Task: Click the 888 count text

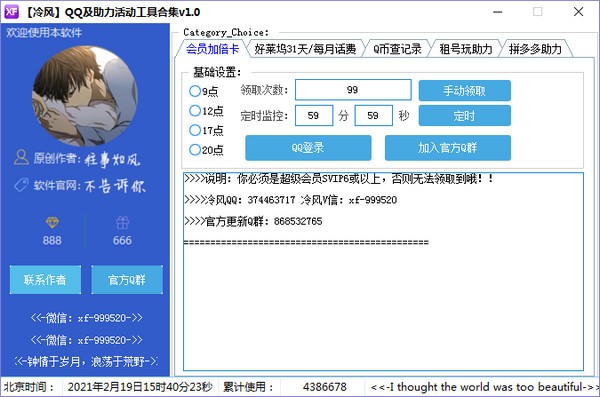Action: [52, 240]
